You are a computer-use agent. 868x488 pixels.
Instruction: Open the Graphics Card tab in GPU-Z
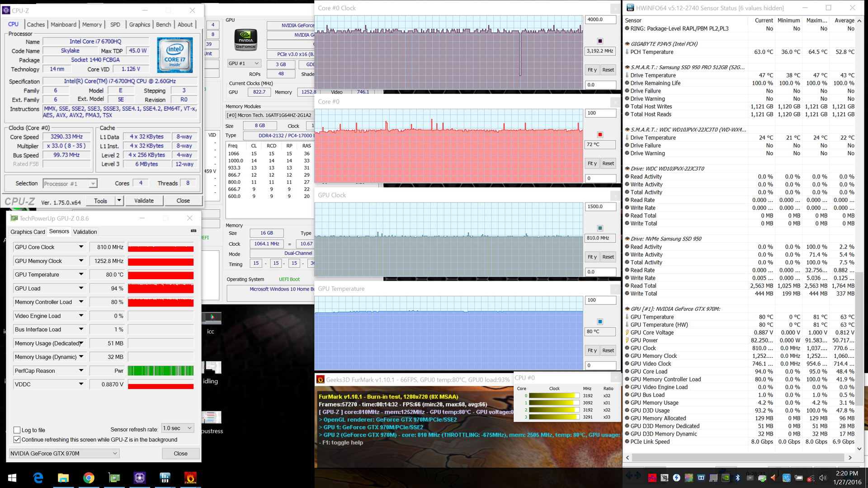tap(28, 232)
